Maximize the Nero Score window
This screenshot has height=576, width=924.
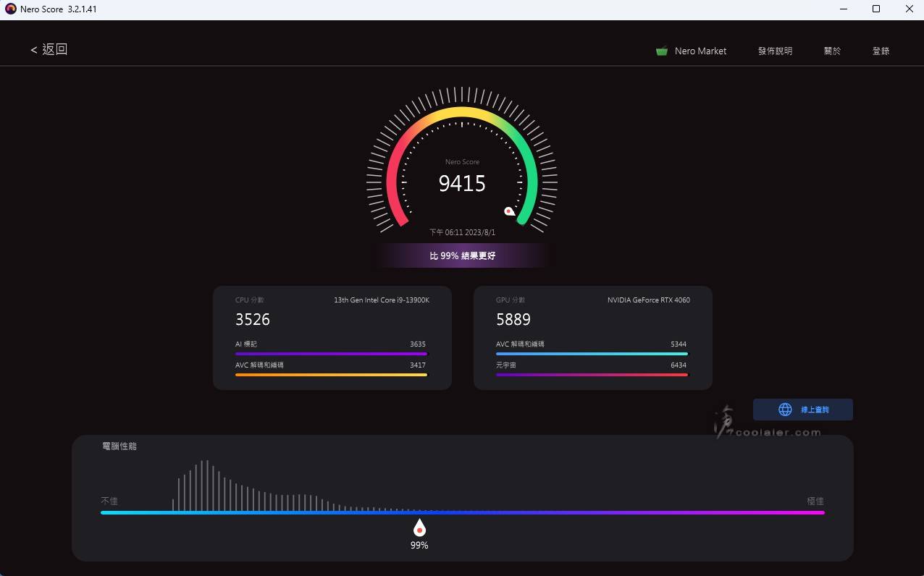pyautogui.click(x=875, y=9)
